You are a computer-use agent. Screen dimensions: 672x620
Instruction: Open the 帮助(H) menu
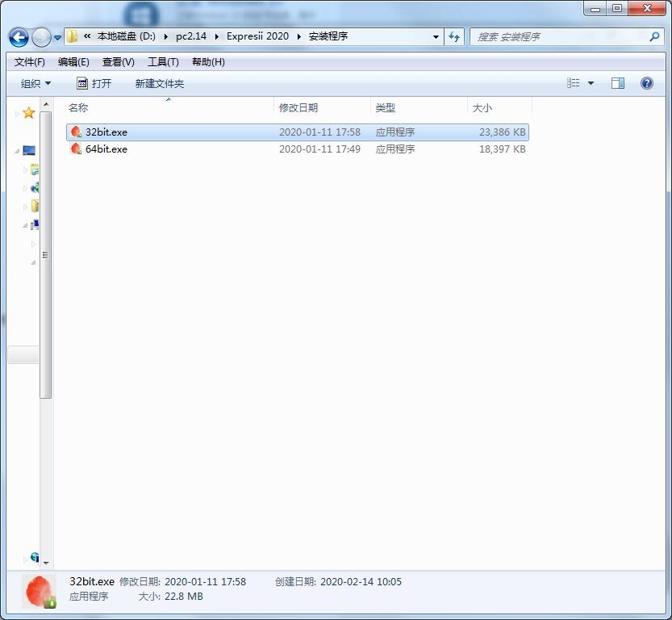(208, 62)
